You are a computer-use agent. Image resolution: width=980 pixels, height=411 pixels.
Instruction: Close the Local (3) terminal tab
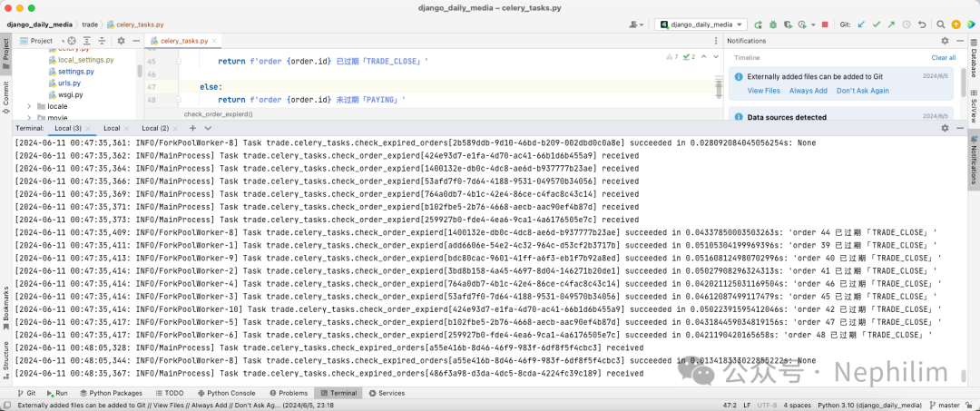click(88, 129)
